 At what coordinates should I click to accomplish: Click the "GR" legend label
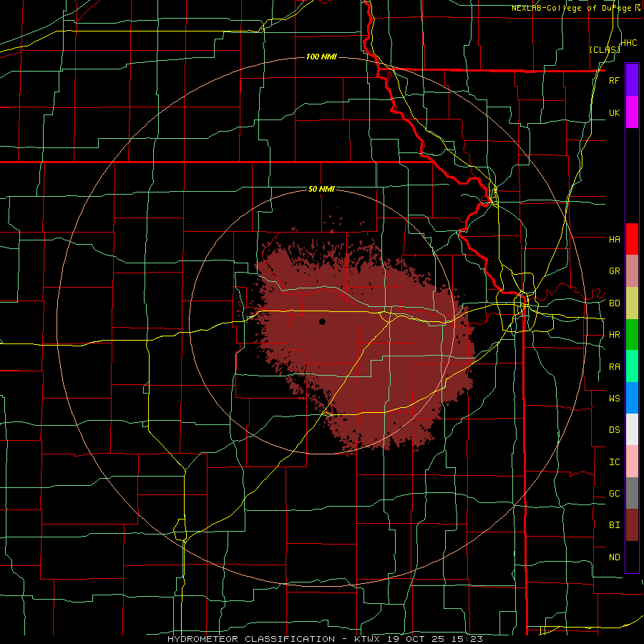pyautogui.click(x=614, y=271)
